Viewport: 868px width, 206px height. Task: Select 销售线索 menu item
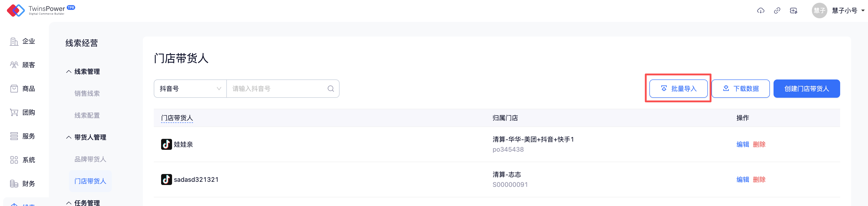click(x=87, y=93)
